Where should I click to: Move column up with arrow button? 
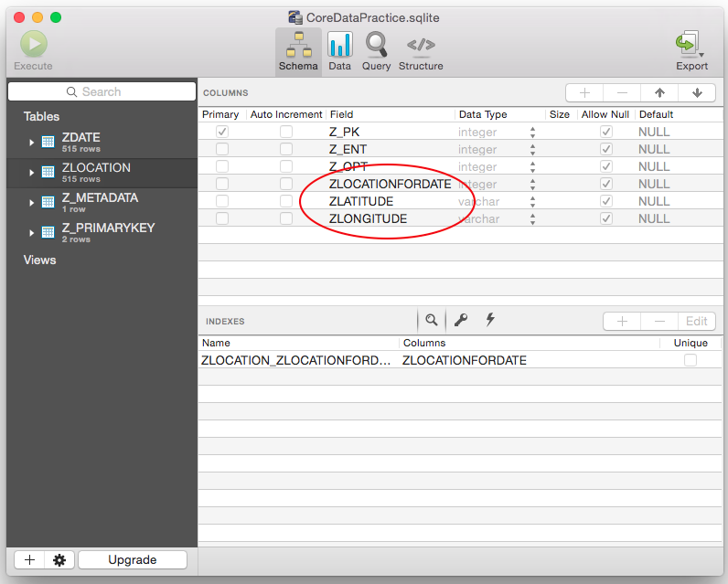tap(659, 93)
